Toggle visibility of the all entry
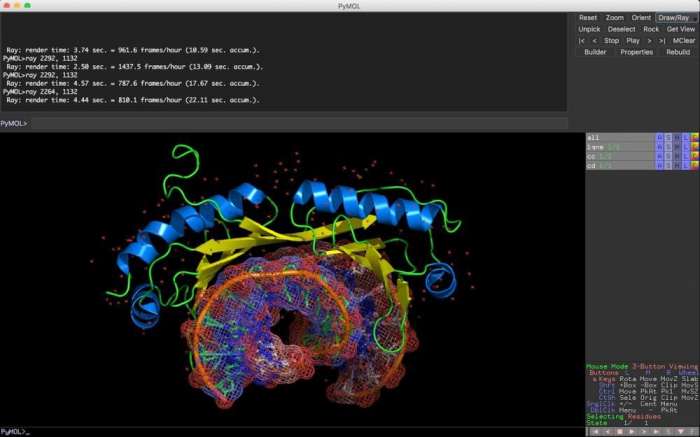 (620, 137)
